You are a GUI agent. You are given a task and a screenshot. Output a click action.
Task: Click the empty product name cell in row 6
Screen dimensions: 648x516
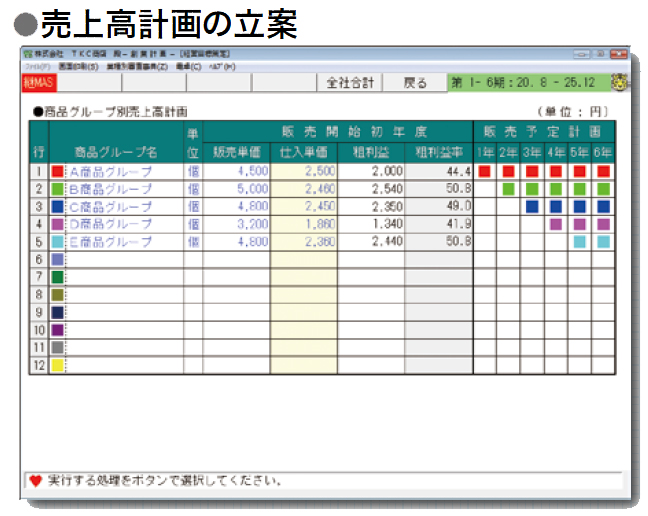(x=124, y=259)
